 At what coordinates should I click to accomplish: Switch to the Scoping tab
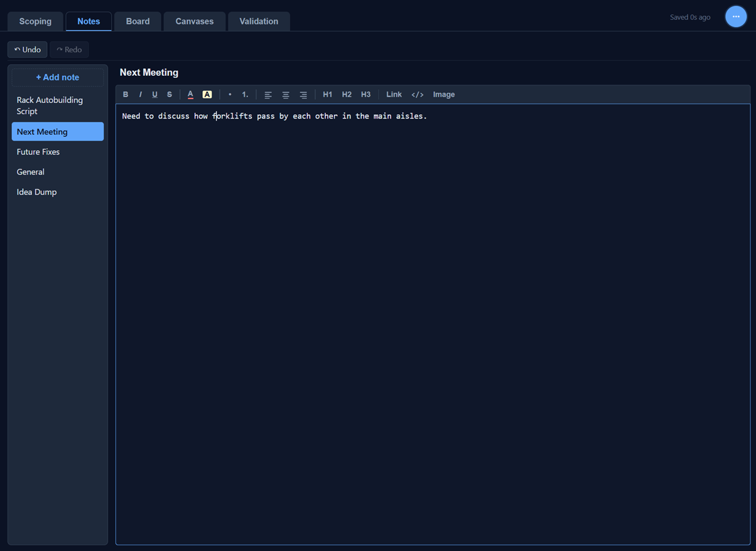pyautogui.click(x=35, y=21)
